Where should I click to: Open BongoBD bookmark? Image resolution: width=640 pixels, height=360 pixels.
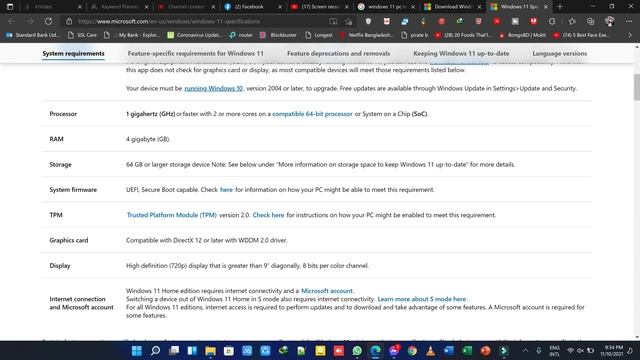(522, 35)
